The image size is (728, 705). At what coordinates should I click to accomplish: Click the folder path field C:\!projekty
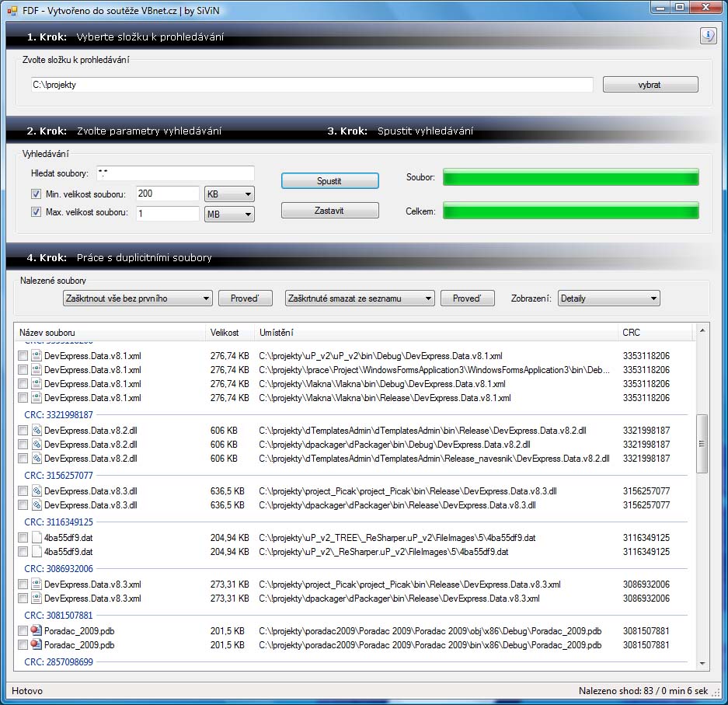[312, 85]
